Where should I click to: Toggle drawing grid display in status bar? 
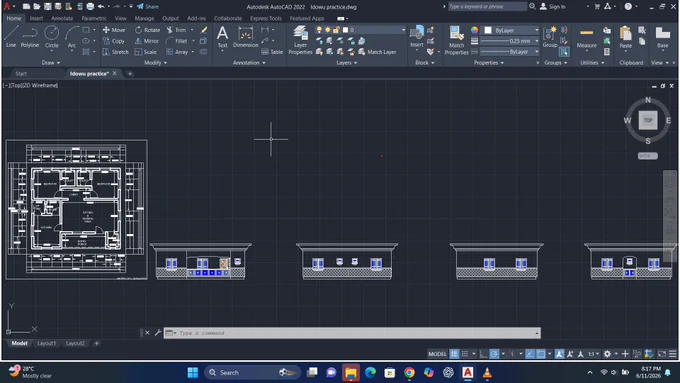click(x=454, y=354)
